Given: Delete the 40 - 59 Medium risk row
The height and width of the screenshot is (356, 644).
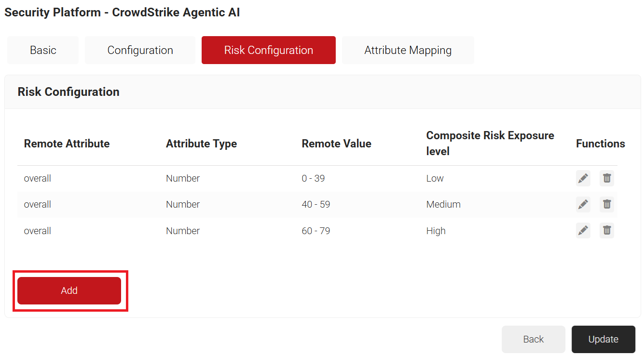Looking at the screenshot, I should click(607, 204).
